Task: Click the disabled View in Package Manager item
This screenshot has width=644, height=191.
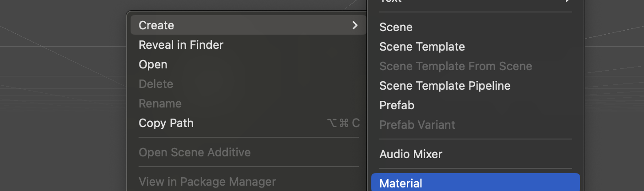Action: coord(207,182)
